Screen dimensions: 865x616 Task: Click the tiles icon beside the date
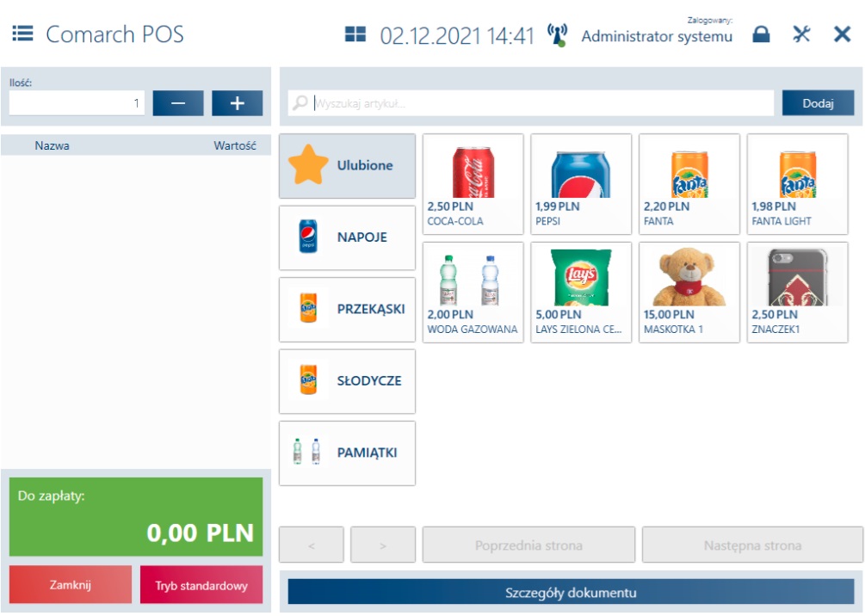pyautogui.click(x=354, y=36)
